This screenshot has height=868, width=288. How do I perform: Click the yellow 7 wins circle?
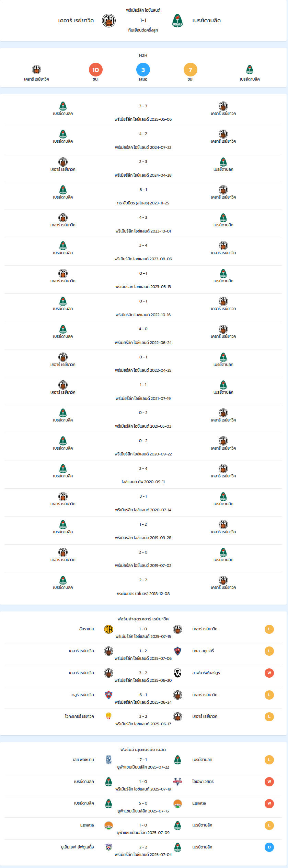point(191,70)
